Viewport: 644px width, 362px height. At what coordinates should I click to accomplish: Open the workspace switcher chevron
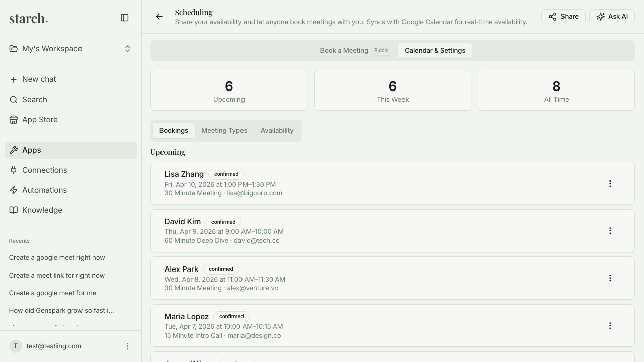[x=128, y=48]
